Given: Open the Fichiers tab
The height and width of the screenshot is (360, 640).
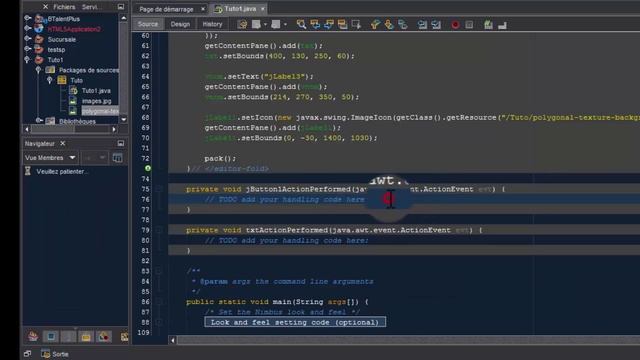Looking at the screenshot, I should [64, 7].
